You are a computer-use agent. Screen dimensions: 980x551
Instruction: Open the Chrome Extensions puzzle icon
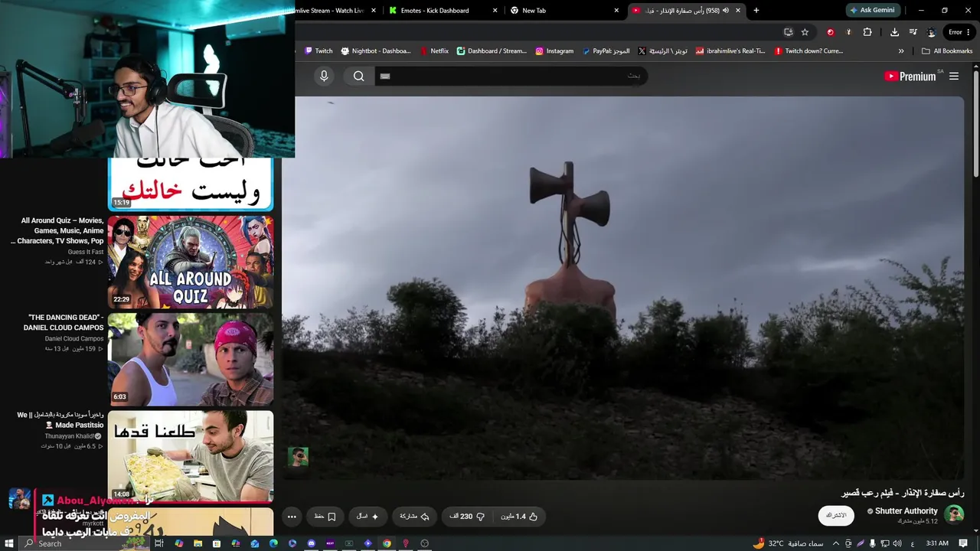pyautogui.click(x=867, y=32)
